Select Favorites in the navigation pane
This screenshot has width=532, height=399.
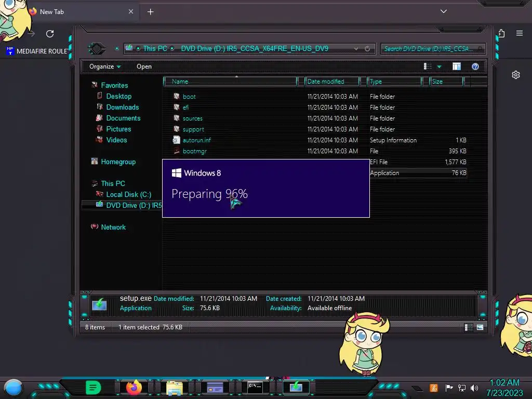tap(114, 86)
